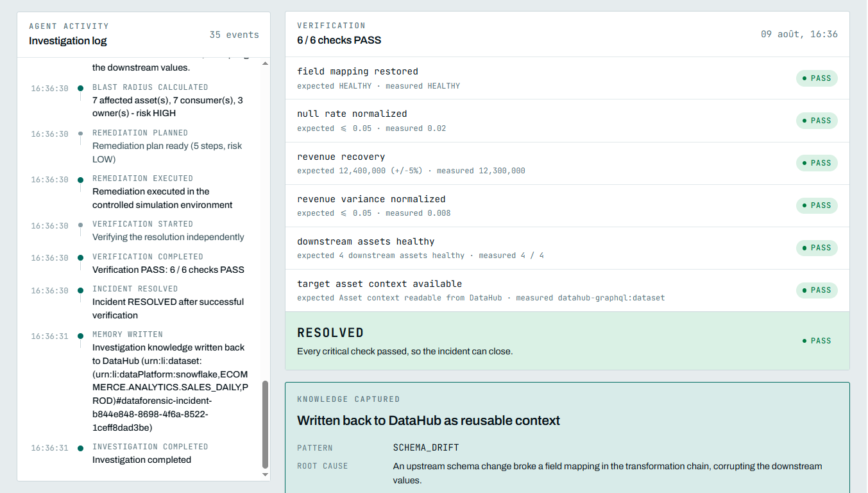Click the scroll up arrow in Investigation log

pyautogui.click(x=266, y=63)
